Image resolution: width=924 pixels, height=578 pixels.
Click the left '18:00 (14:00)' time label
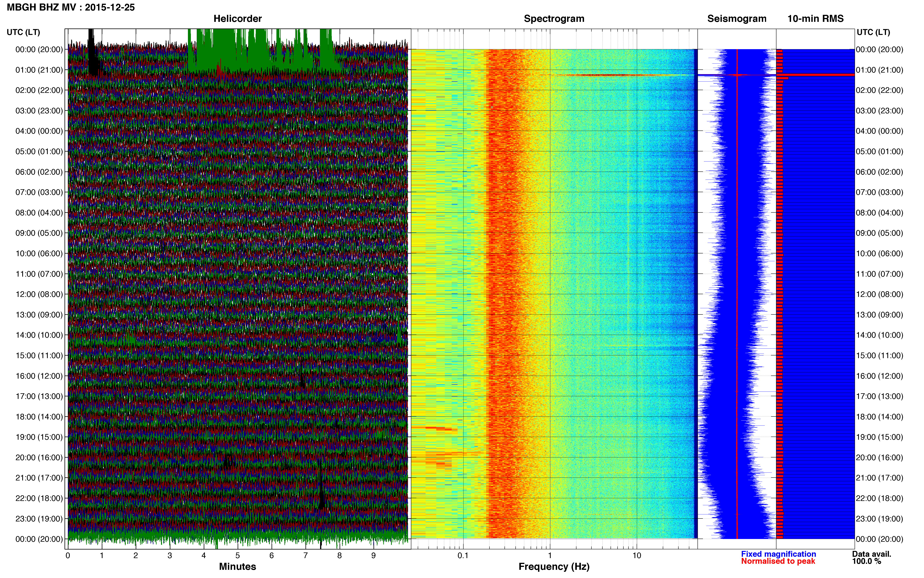[39, 417]
